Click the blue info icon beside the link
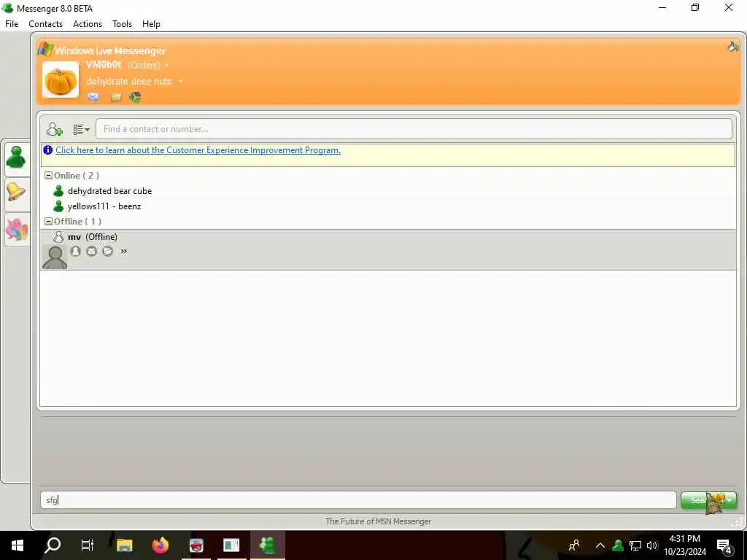This screenshot has height=560, width=747. [47, 150]
